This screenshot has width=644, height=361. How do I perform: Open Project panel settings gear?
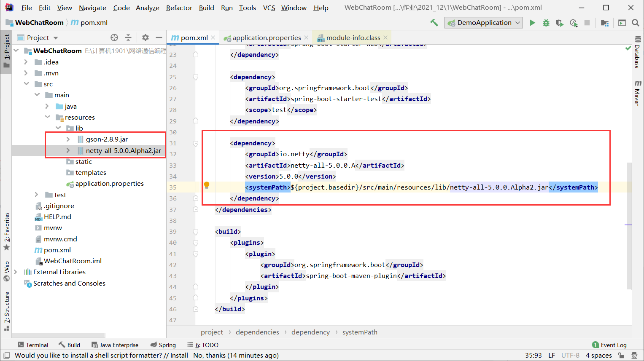(x=145, y=37)
